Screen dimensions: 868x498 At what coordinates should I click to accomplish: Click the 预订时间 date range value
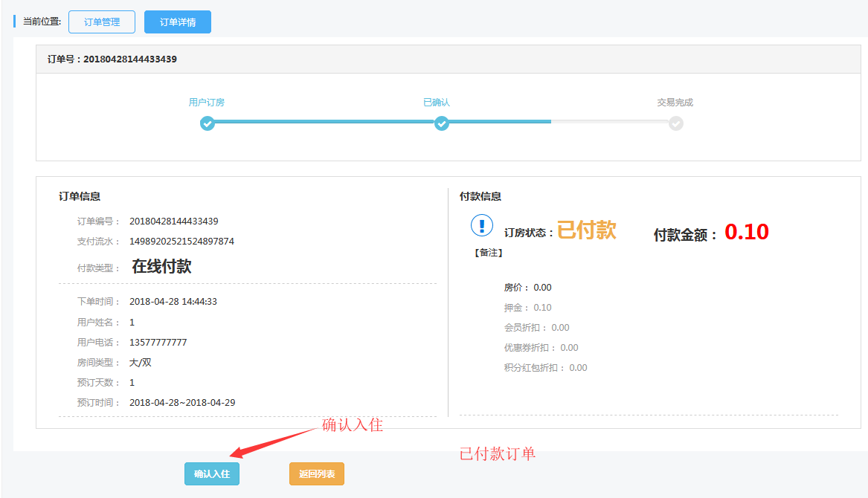[182, 403]
